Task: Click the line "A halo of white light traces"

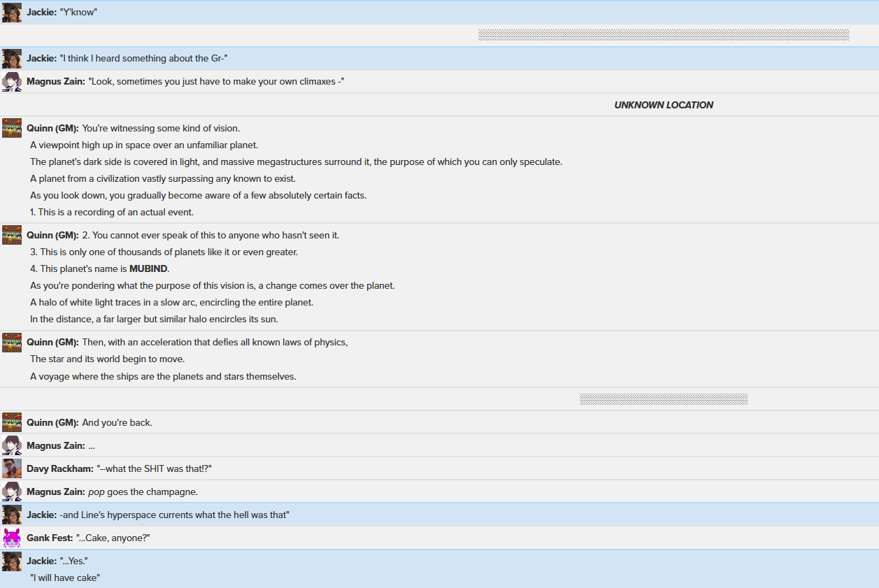Action: pyautogui.click(x=171, y=302)
